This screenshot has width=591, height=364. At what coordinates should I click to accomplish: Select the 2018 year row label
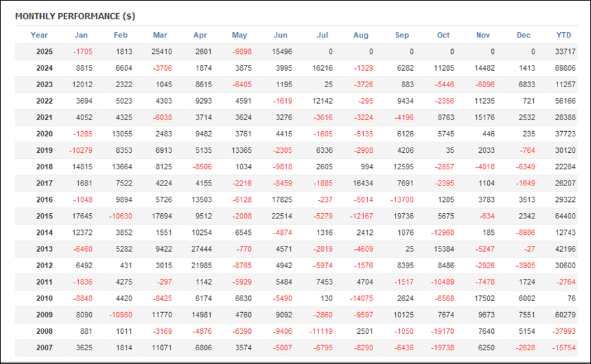45,167
